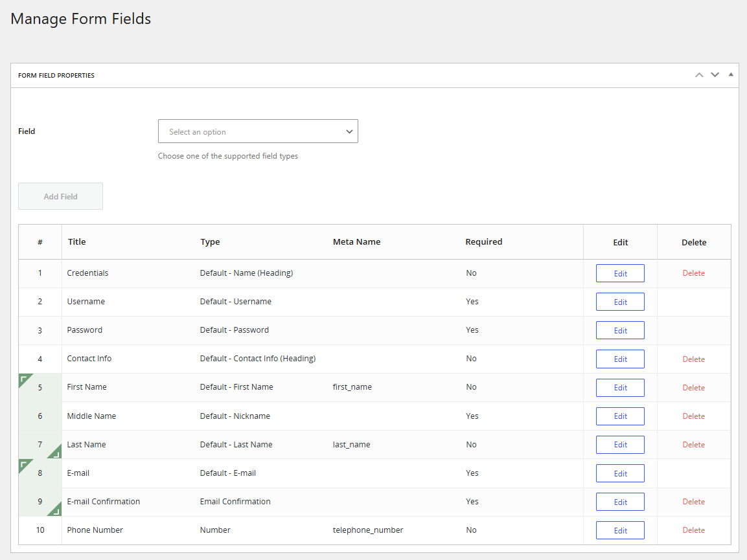The height and width of the screenshot is (560, 747).
Task: Open Edit for row 8, E-mail
Action: (620, 473)
